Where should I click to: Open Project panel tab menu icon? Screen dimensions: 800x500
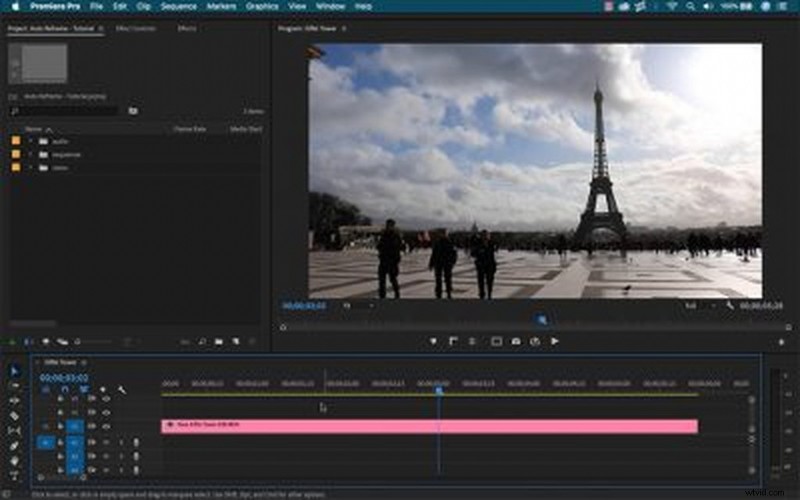[101, 29]
